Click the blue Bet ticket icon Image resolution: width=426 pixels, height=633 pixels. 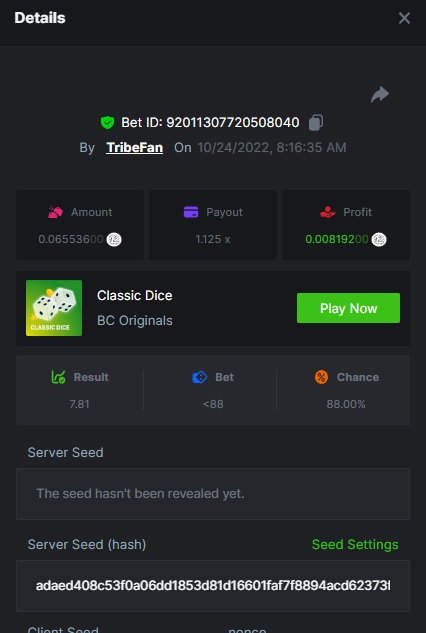(199, 377)
